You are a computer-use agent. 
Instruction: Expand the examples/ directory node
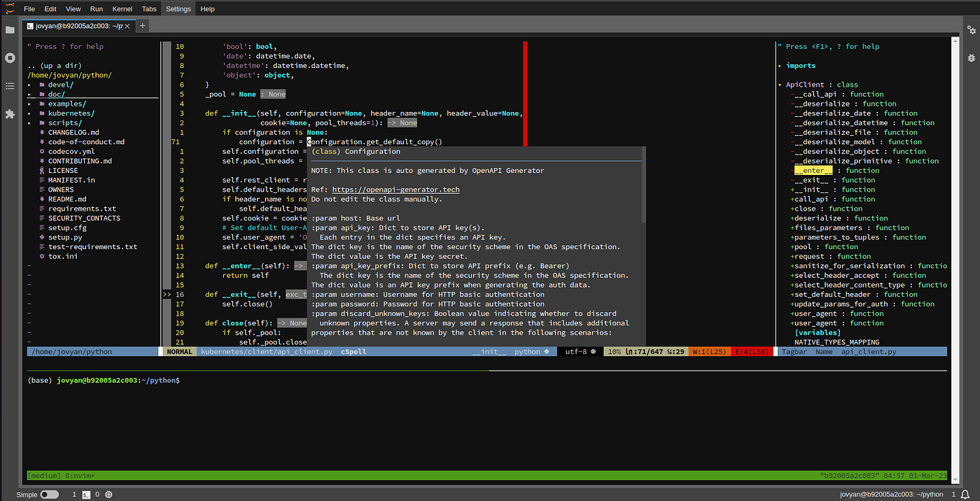pos(66,104)
